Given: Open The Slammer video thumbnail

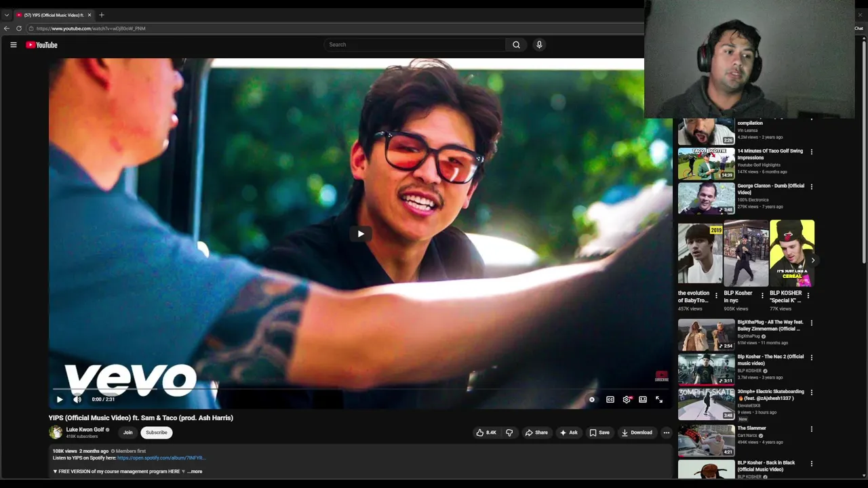Looking at the screenshot, I should point(706,441).
